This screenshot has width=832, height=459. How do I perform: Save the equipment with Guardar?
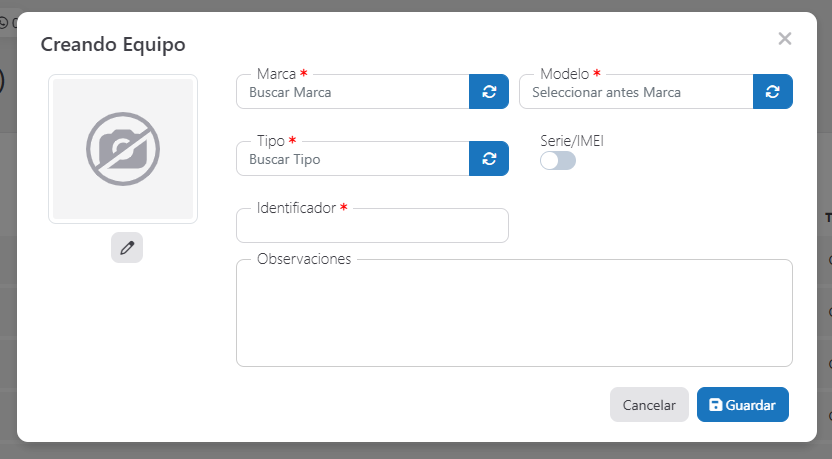(x=742, y=405)
